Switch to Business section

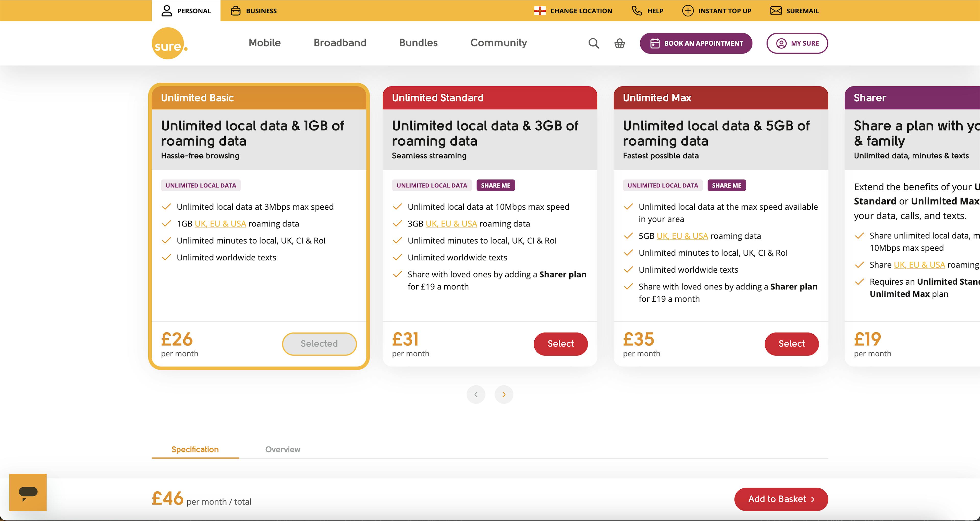point(254,11)
